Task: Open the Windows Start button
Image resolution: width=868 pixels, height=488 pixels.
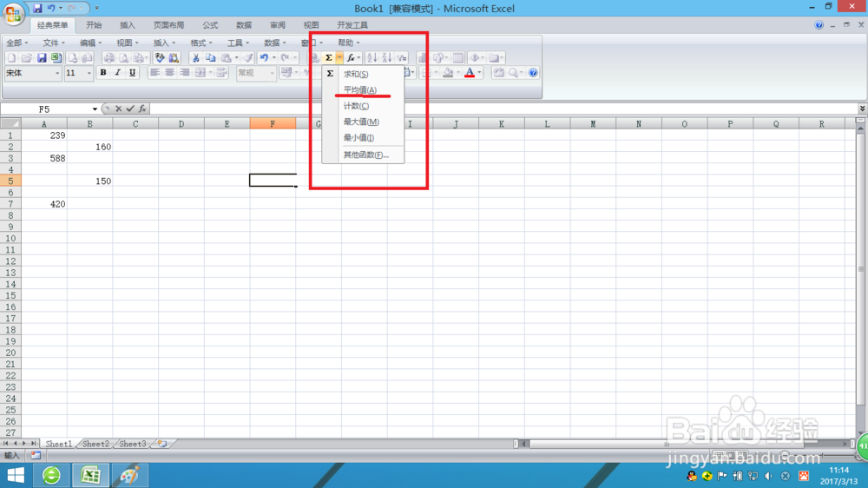Action: [16, 475]
